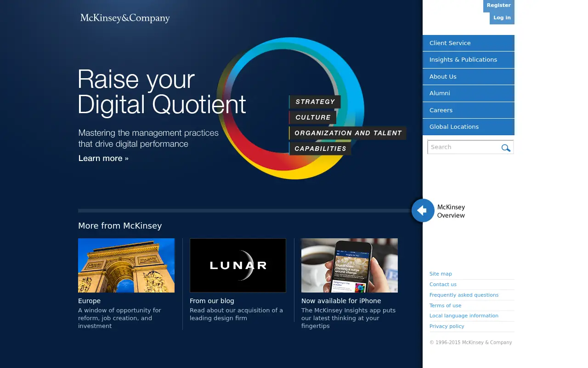Select Global Locations in the sidebar
The width and height of the screenshot is (588, 368).
(469, 127)
